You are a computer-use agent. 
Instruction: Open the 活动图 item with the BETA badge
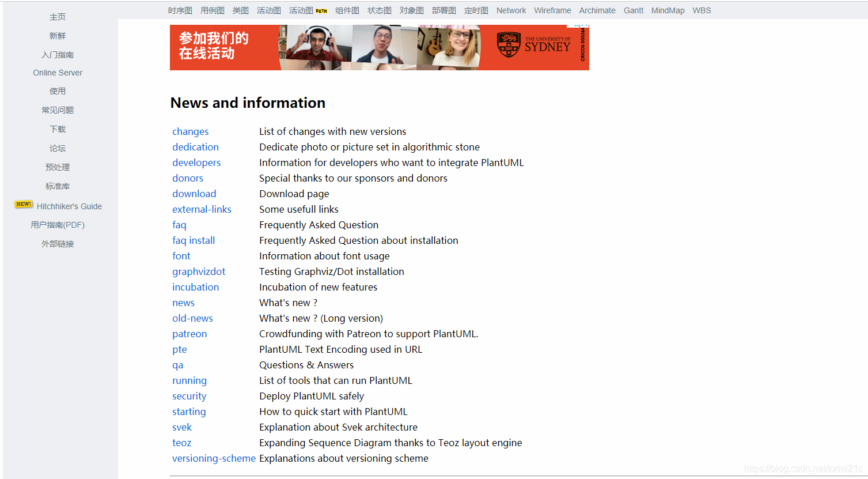tap(301, 10)
